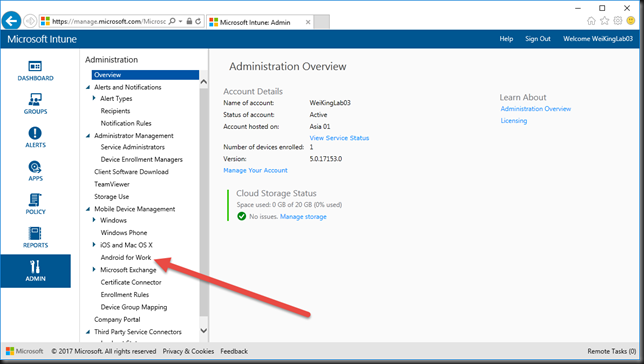Click the browser back arrow button
This screenshot has height=364, width=644.
pos(12,21)
